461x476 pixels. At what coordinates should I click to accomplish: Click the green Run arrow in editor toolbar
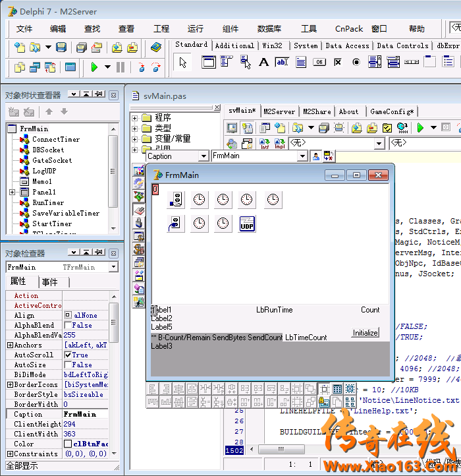point(420,128)
